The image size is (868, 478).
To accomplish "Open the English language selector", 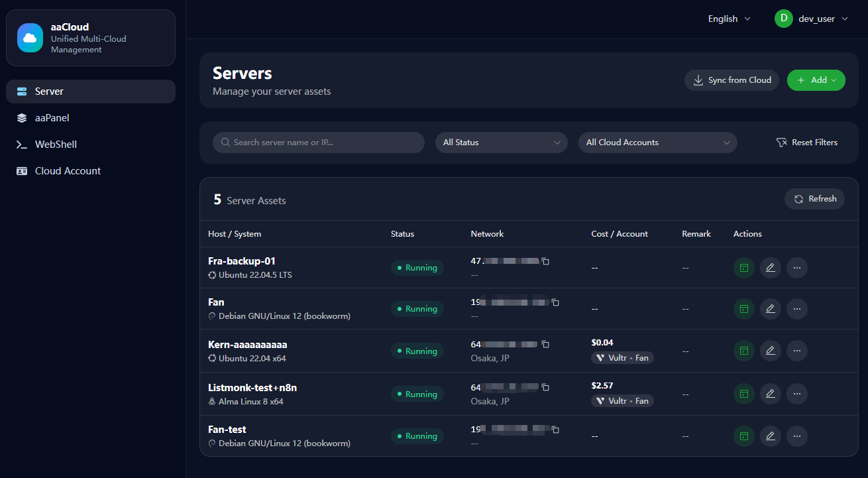I will pyautogui.click(x=729, y=19).
